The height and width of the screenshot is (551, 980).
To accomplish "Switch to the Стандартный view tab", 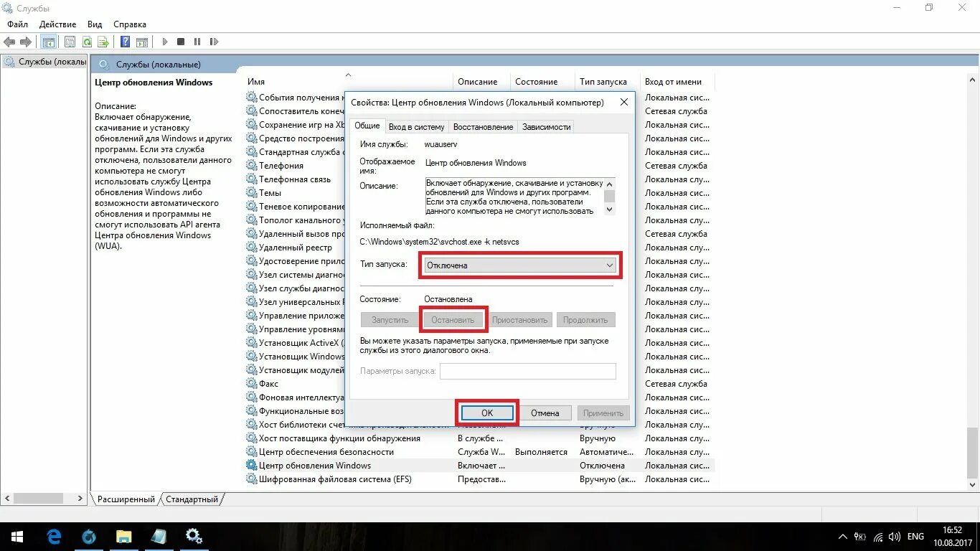I will tap(192, 499).
